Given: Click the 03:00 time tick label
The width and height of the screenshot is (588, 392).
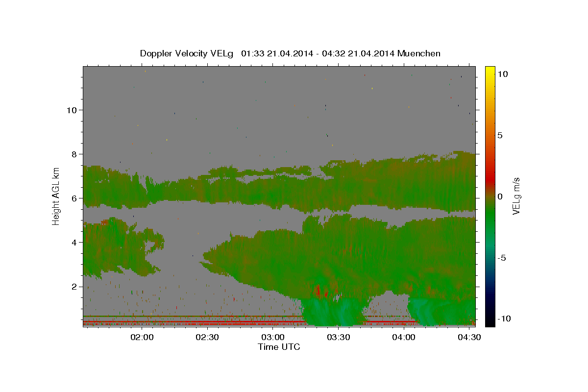Looking at the screenshot, I should pyautogui.click(x=273, y=337).
